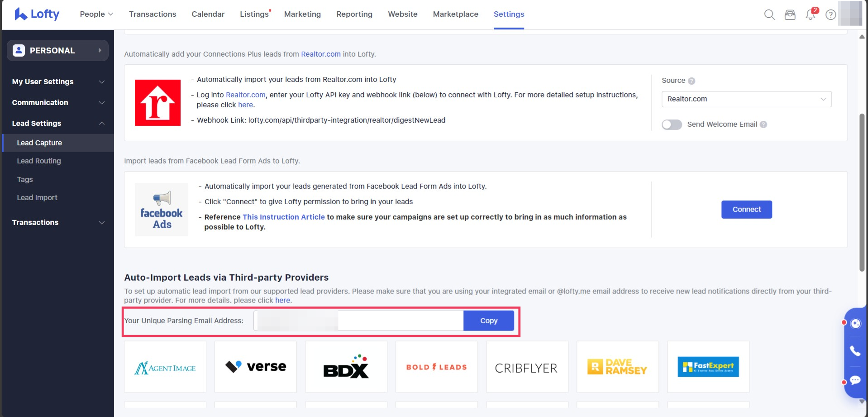Select the BoldLeads provider card
The height and width of the screenshot is (417, 868).
pos(436,367)
